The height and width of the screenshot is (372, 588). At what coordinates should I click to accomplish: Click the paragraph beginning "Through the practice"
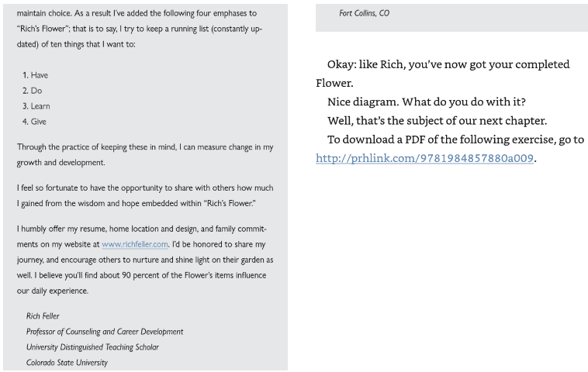(x=145, y=155)
